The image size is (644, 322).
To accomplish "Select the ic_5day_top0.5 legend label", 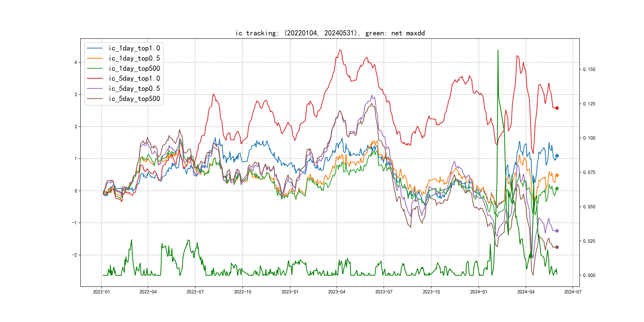I will click(134, 88).
